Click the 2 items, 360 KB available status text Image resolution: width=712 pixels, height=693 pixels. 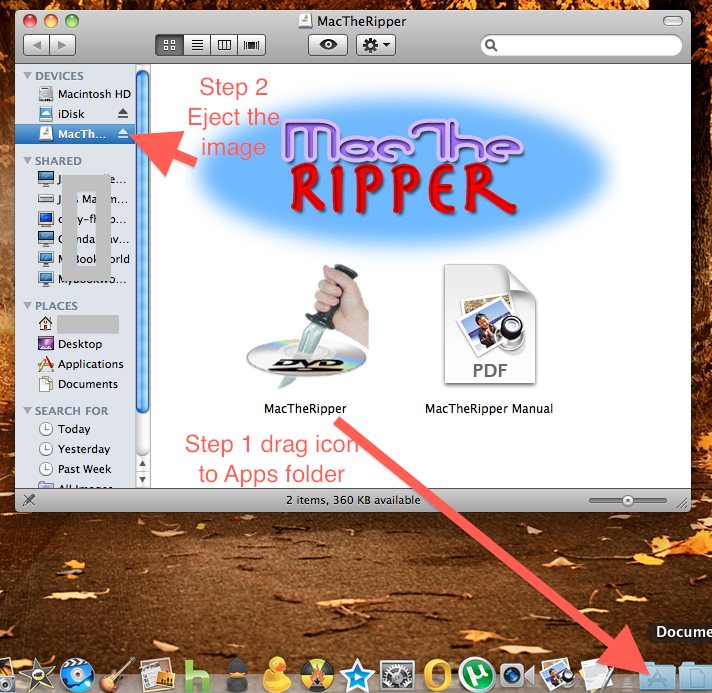[x=353, y=500]
